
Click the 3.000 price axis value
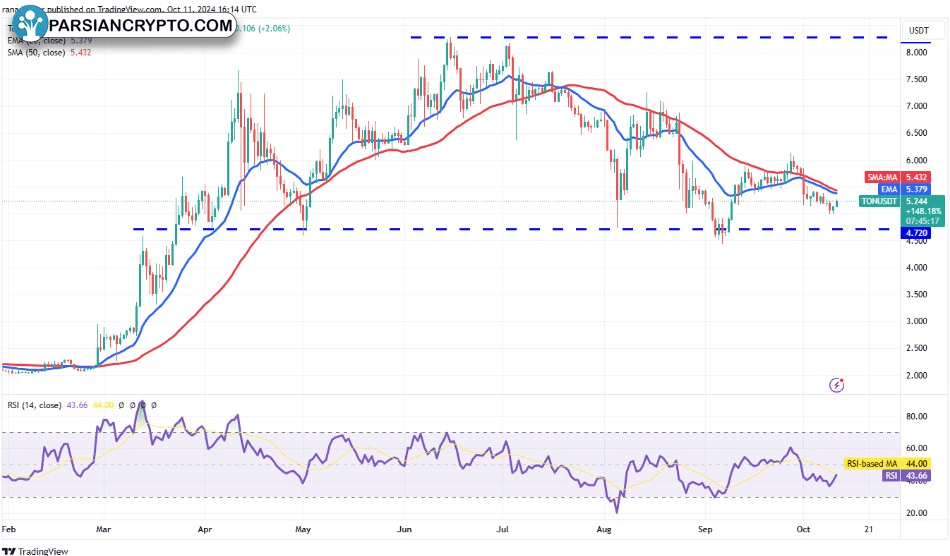coord(917,321)
